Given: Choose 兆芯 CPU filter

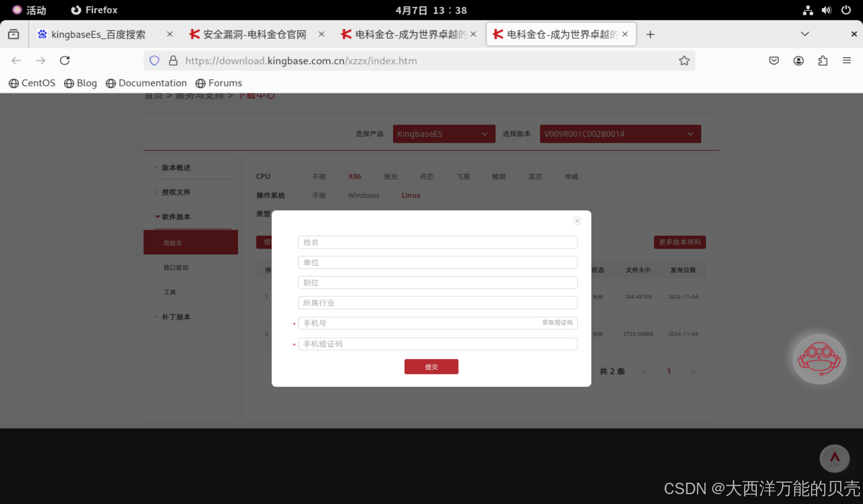Looking at the screenshot, I should (x=427, y=177).
